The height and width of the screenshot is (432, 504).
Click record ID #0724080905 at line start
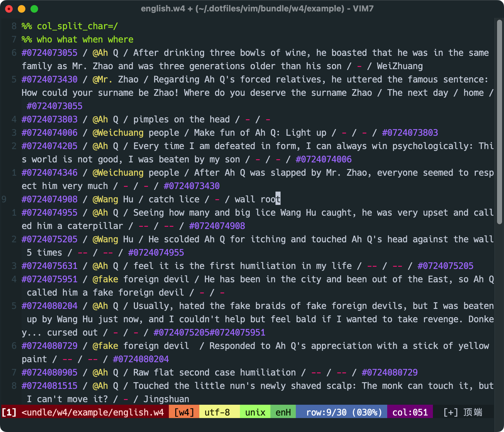coord(50,372)
